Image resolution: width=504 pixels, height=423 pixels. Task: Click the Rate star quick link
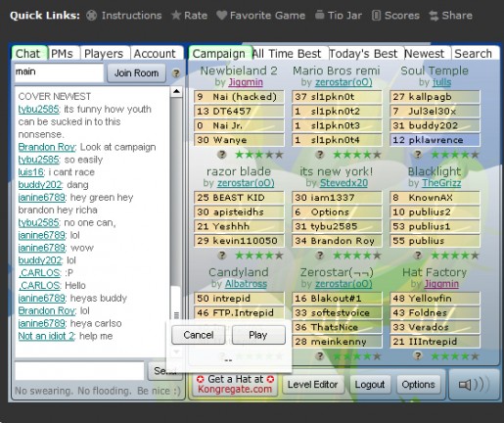189,16
